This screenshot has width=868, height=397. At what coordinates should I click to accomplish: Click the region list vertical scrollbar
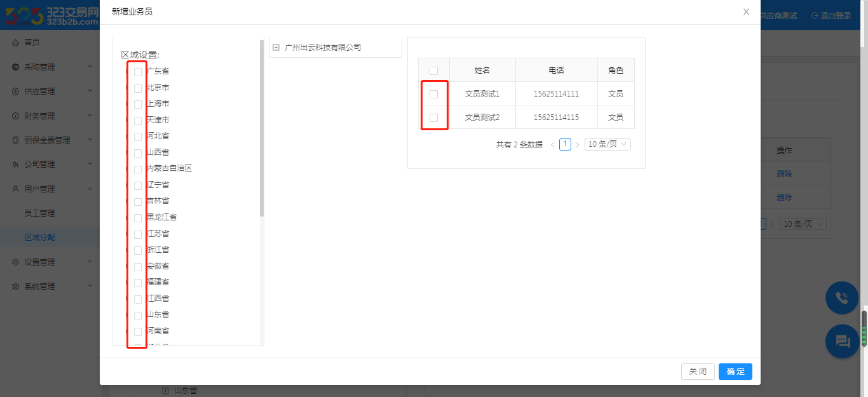(262, 127)
